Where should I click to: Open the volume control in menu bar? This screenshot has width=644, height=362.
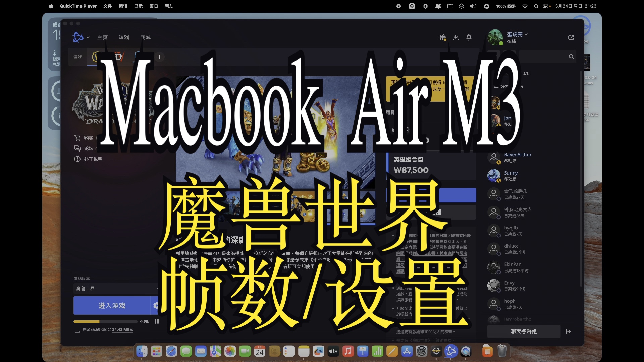[x=473, y=6]
